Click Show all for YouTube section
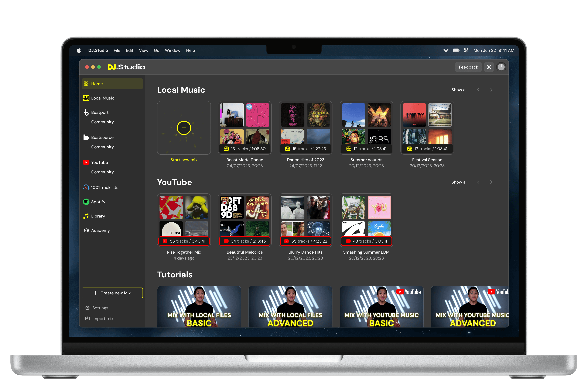 pyautogui.click(x=459, y=182)
